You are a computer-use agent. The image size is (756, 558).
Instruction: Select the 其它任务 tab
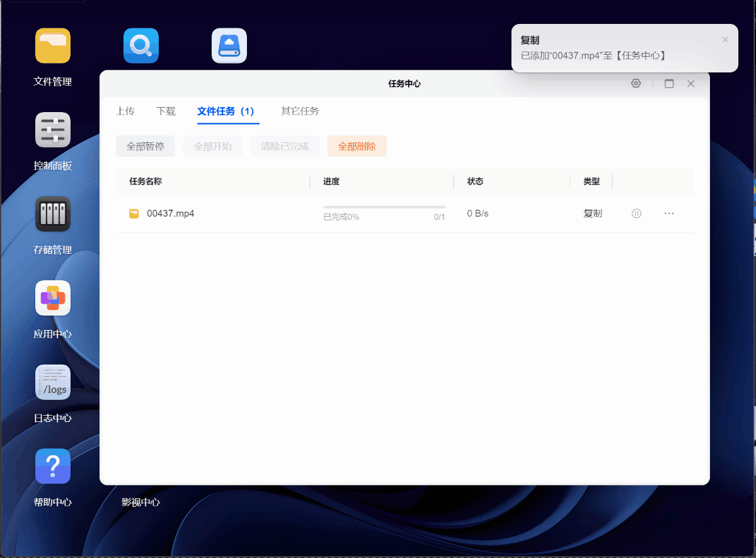pyautogui.click(x=300, y=111)
